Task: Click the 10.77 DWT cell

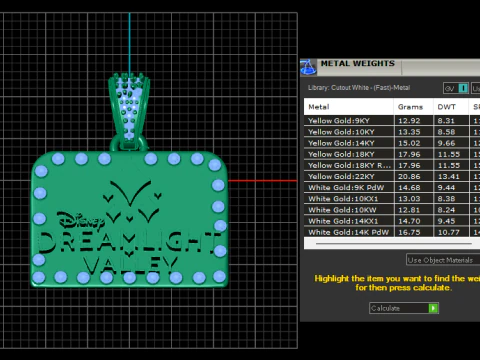Action: 451,232
